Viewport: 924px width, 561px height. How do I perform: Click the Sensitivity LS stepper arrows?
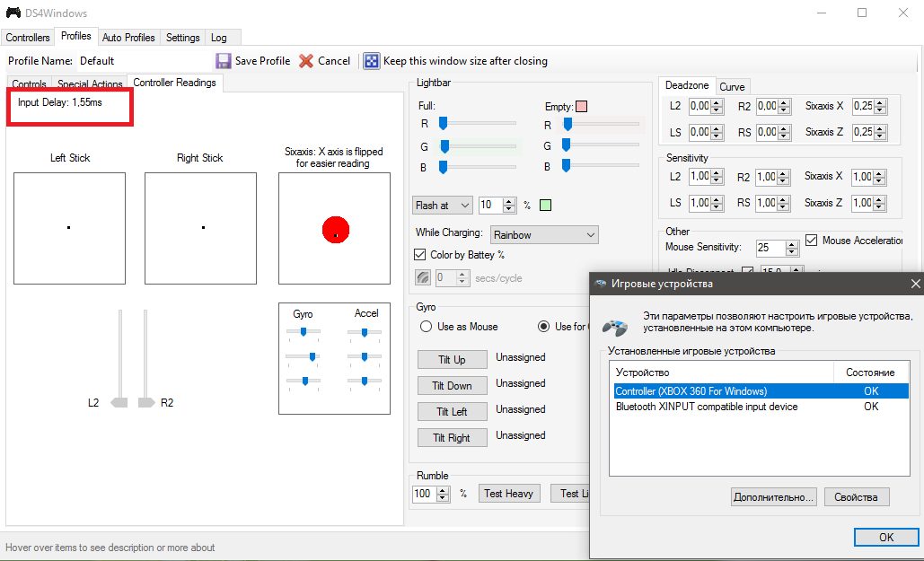[x=717, y=203]
